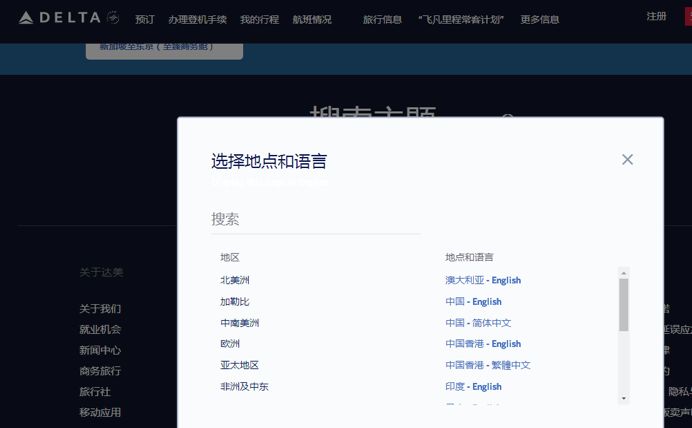This screenshot has width=692, height=428.
Task: Click the language list scrollbar thumb
Action: pos(623,305)
